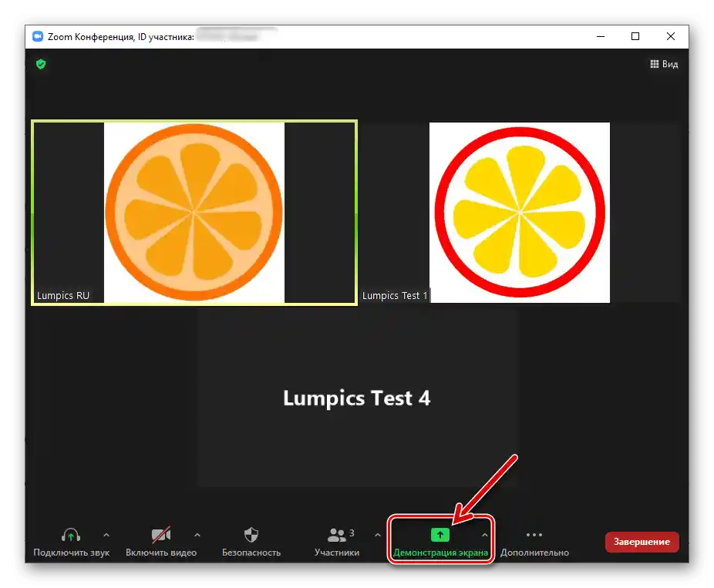Viewport: 714px width, 588px height.
Task: Open the Участники participants icon
Action: point(337,535)
